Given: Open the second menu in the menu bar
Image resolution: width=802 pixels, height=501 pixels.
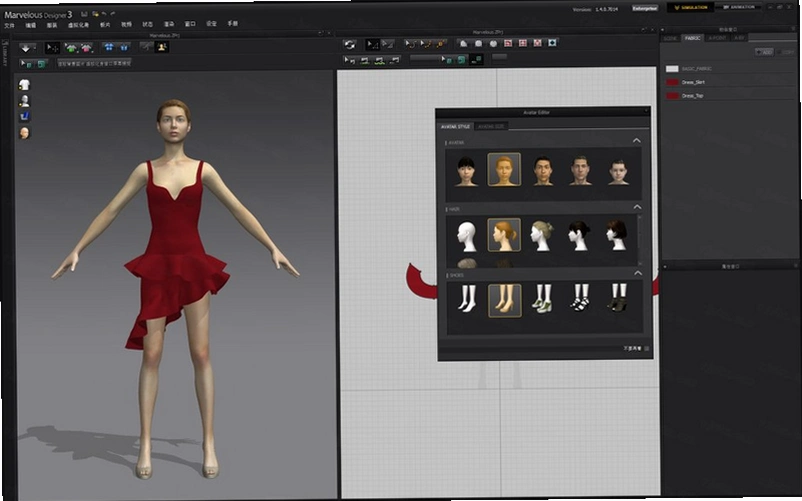Looking at the screenshot, I should pyautogui.click(x=31, y=25).
